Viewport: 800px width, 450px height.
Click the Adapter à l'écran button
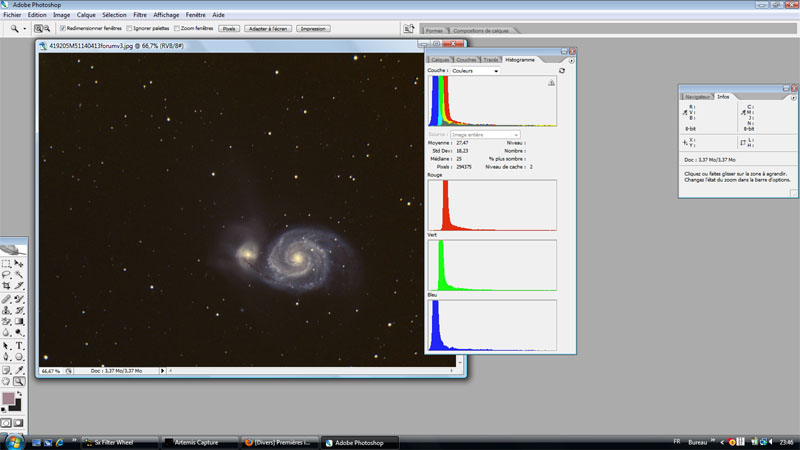pyautogui.click(x=268, y=29)
